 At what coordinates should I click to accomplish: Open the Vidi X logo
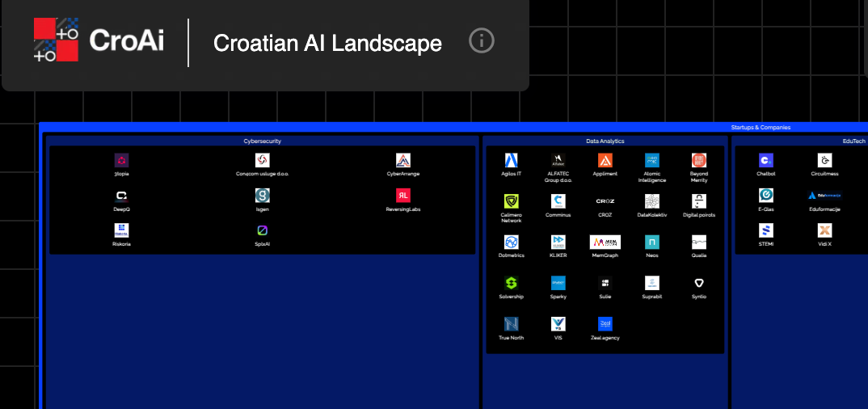[825, 230]
